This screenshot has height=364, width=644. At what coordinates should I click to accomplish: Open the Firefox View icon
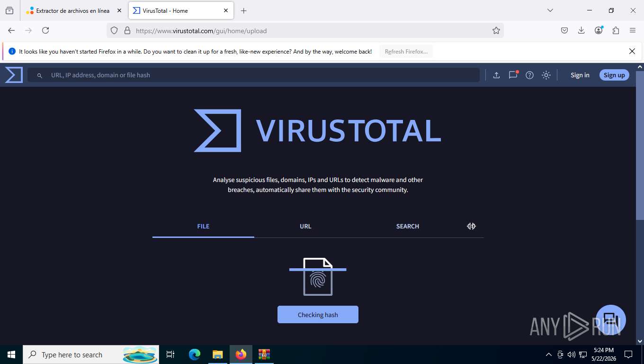point(9,10)
